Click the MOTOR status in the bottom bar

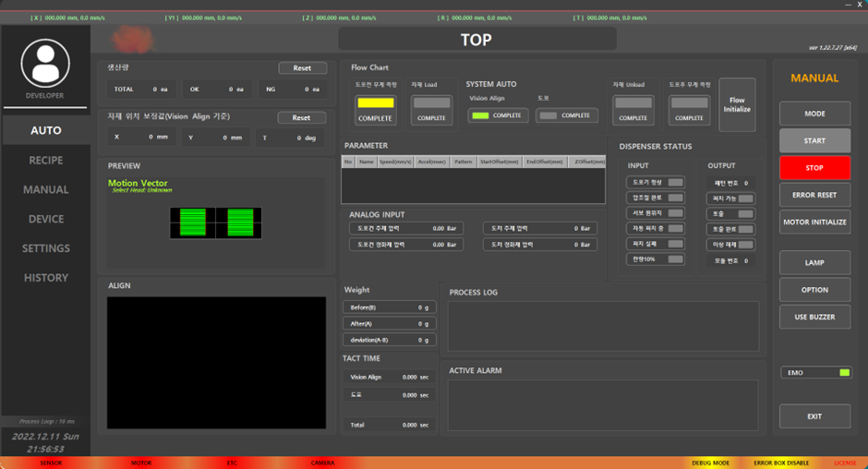(140, 463)
